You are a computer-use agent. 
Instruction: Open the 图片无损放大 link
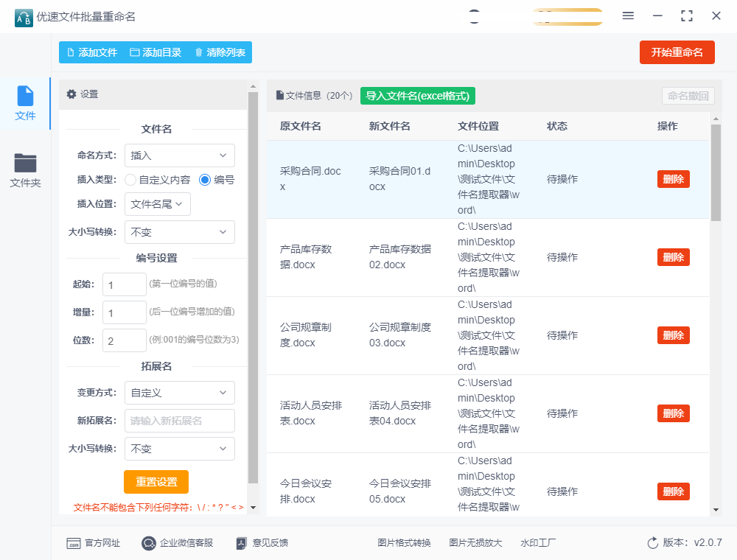pyautogui.click(x=475, y=543)
